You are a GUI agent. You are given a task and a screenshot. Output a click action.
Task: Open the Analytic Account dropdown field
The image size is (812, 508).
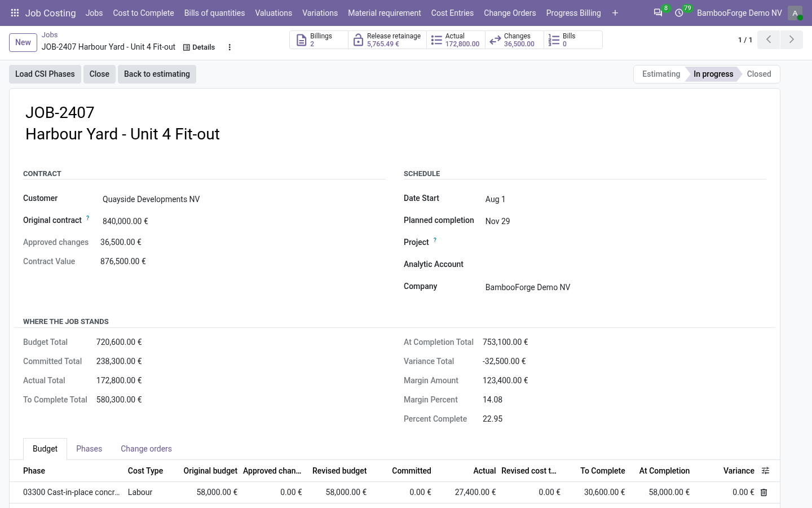pyautogui.click(x=625, y=265)
